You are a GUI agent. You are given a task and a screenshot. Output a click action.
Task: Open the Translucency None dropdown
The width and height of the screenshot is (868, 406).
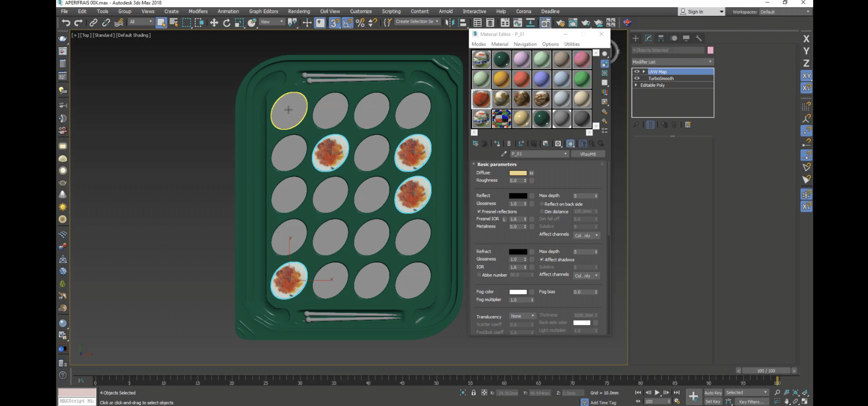pos(522,316)
